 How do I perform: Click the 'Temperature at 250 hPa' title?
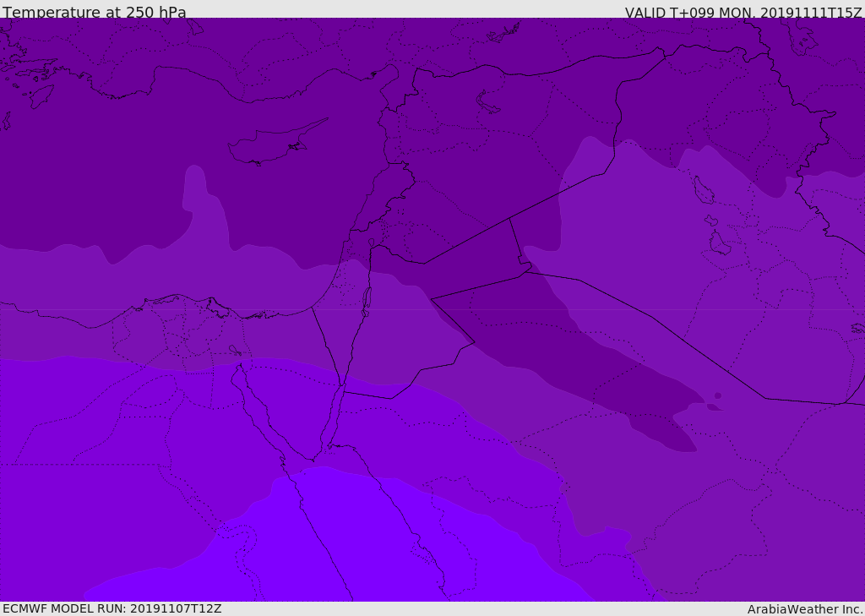pos(95,12)
